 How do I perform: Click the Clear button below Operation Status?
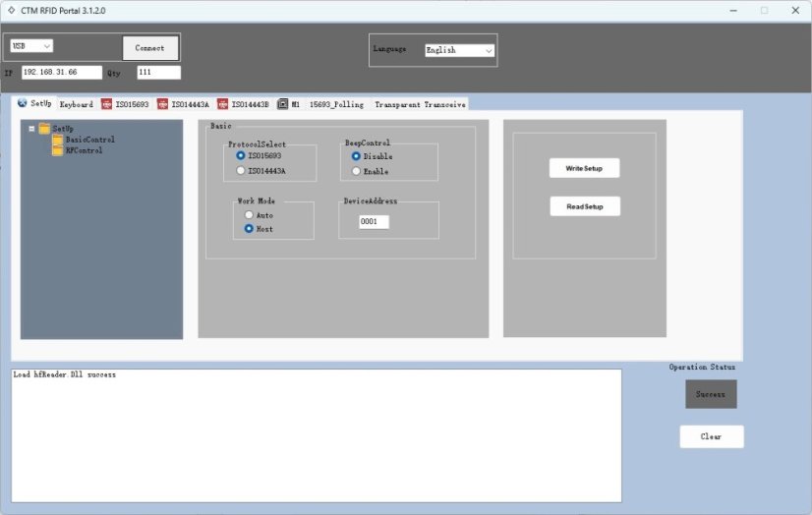click(x=711, y=436)
